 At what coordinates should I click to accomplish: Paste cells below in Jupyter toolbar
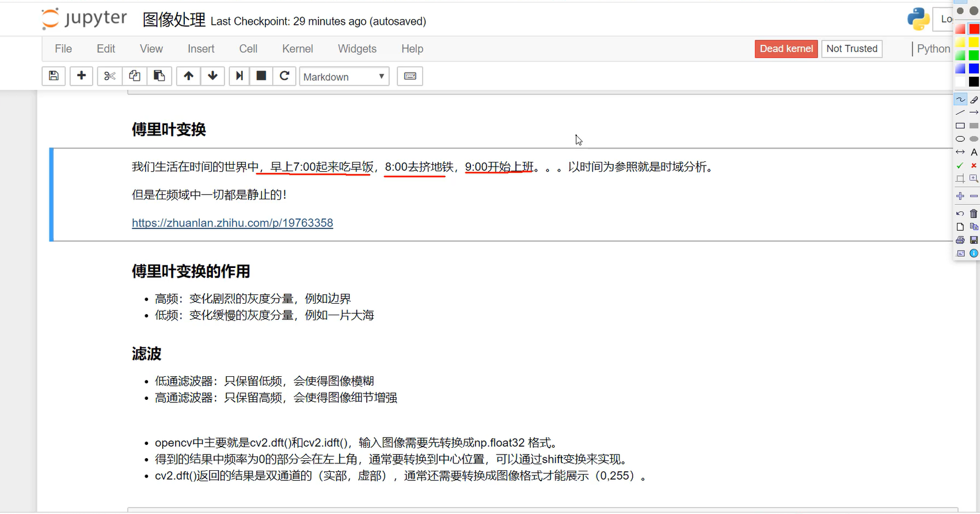[159, 76]
